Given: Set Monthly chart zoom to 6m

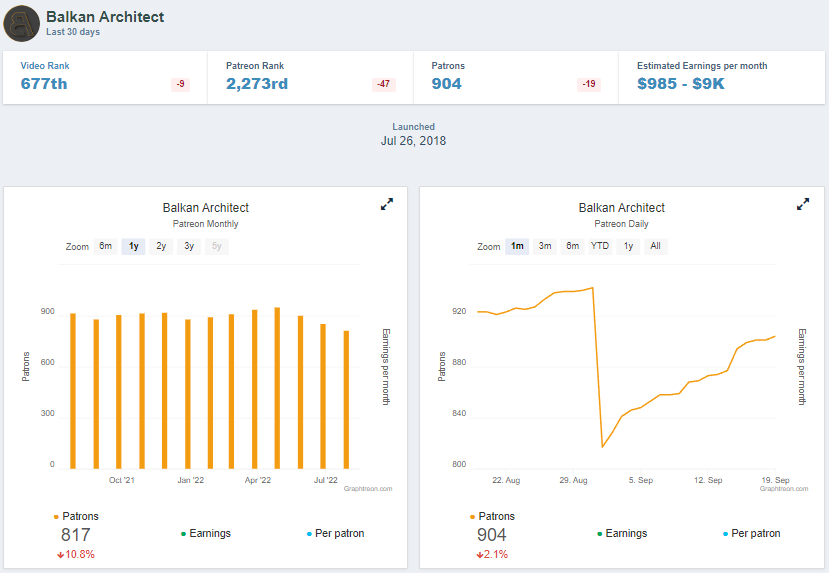Looking at the screenshot, I should [106, 246].
